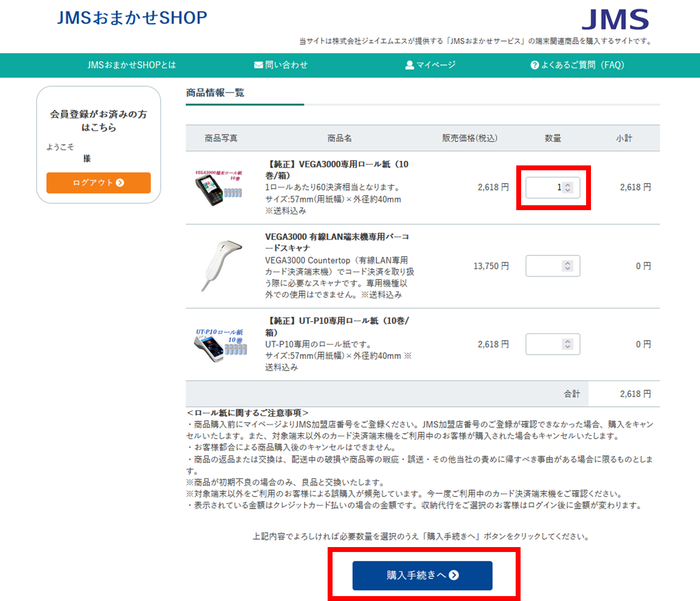Click the UT-P10 roll paper product photo

coord(220,345)
